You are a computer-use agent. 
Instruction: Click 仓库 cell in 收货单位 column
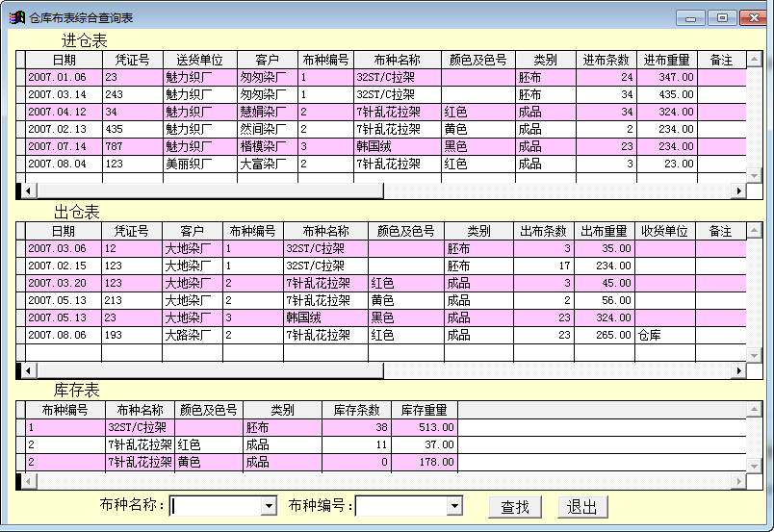664,335
